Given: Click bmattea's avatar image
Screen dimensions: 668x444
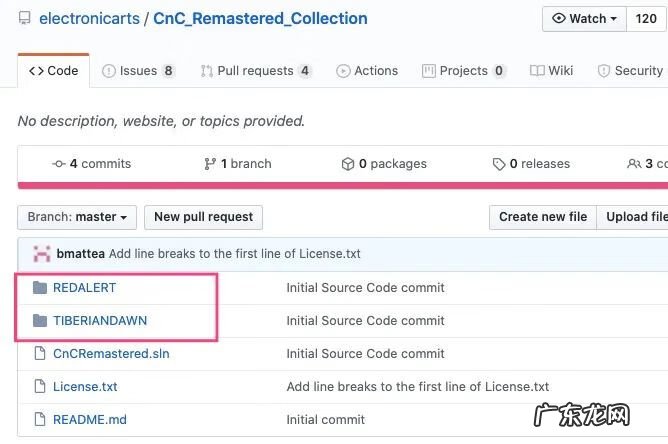Looking at the screenshot, I should [x=42, y=254].
